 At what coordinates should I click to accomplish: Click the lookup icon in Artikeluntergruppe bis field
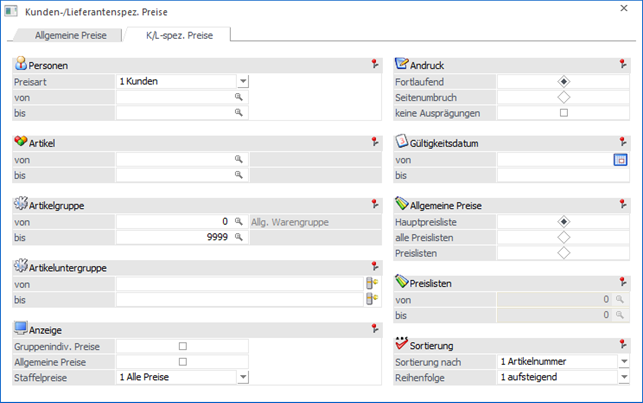tap(372, 299)
